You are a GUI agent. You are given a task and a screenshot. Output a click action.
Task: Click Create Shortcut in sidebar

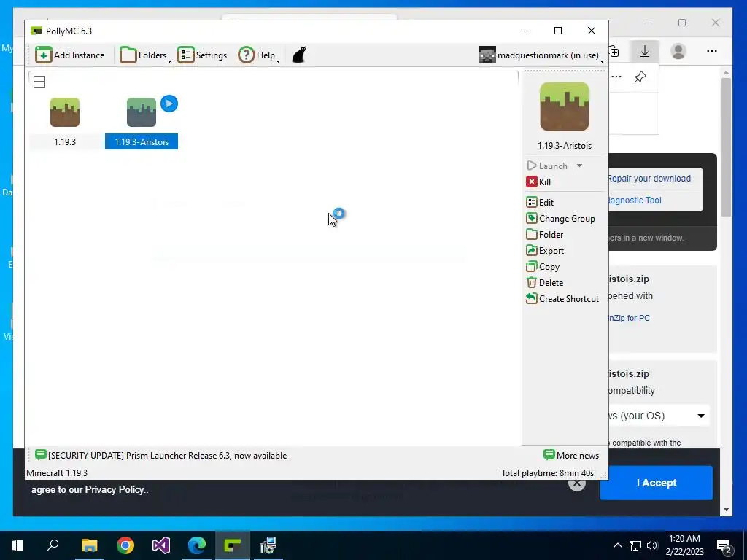coord(562,298)
